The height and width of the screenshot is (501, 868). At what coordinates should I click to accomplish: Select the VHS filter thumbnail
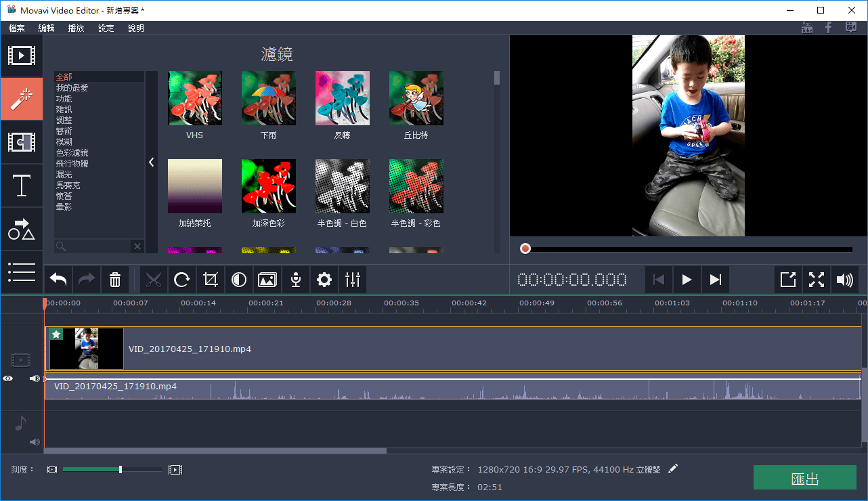(194, 98)
